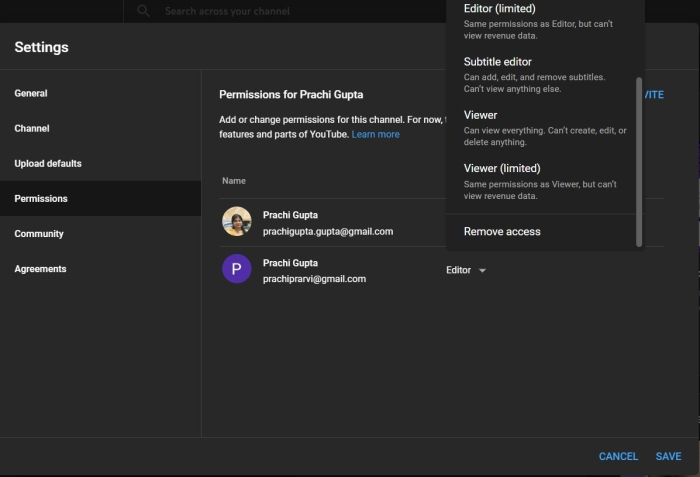Viewport: 700px width, 477px height.
Task: Expand the Editor role dropdown arrow
Action: [482, 270]
